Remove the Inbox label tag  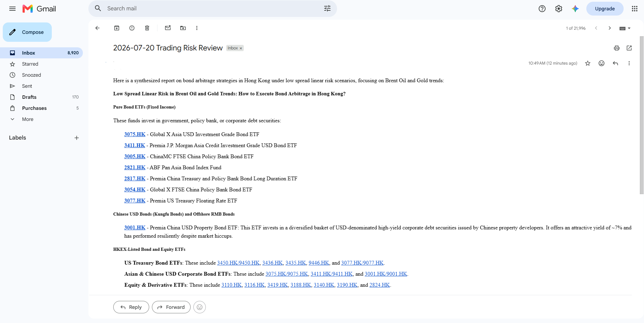pos(241,48)
